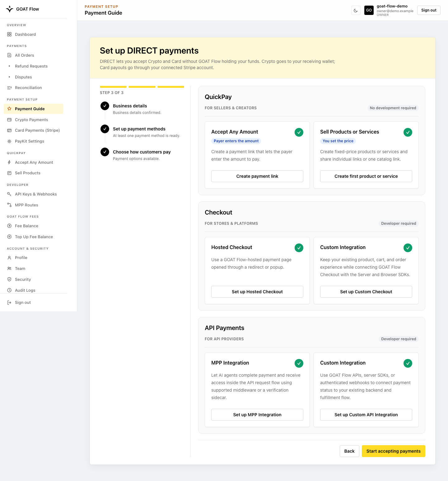Click Set up Custom Checkout button
The image size is (448, 481).
pos(366,292)
